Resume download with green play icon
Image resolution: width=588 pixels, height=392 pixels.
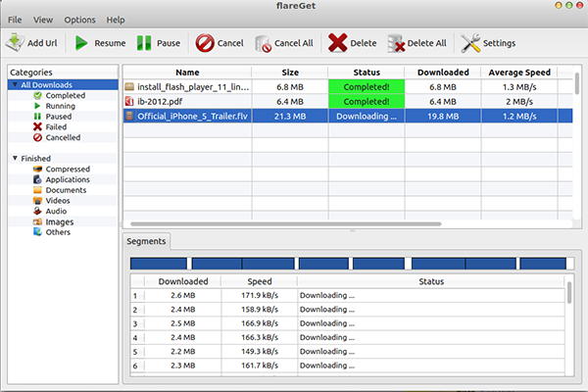pos(81,43)
